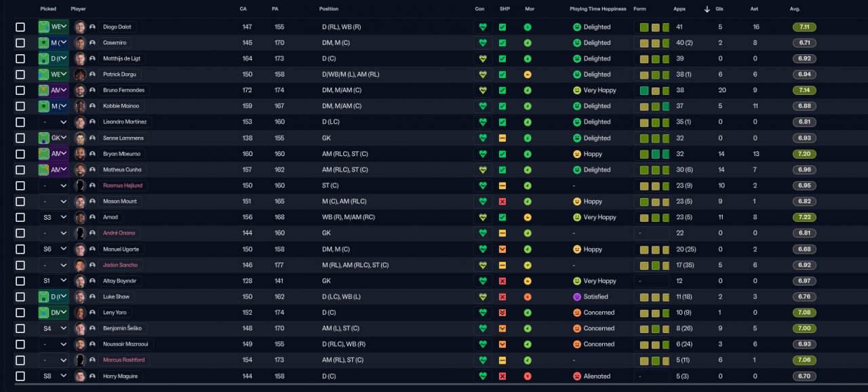Click Patrick Dorgu's face portrait
Viewport: 868px width, 392px height.
point(80,75)
